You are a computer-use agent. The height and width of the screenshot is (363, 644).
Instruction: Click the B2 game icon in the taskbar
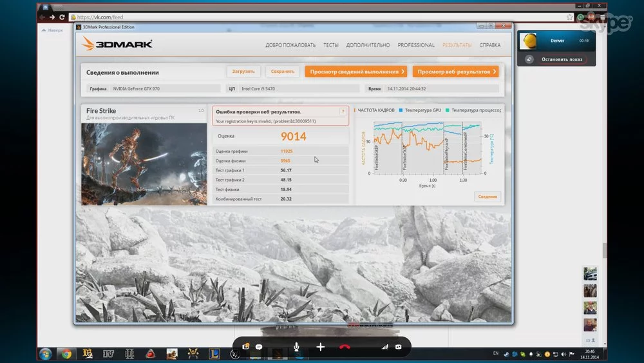coord(87,354)
